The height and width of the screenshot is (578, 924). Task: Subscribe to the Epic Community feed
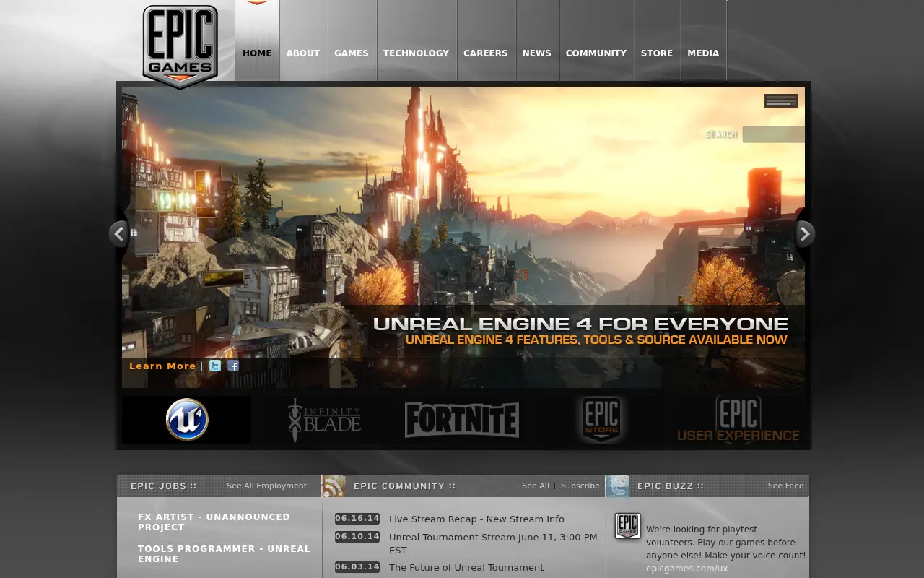[x=580, y=486]
